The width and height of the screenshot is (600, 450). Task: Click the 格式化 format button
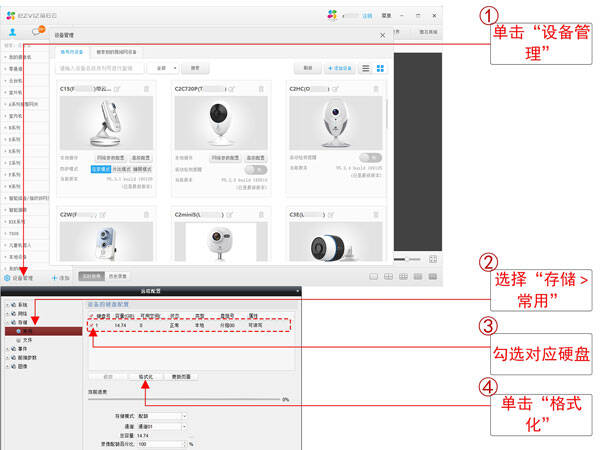pos(145,377)
